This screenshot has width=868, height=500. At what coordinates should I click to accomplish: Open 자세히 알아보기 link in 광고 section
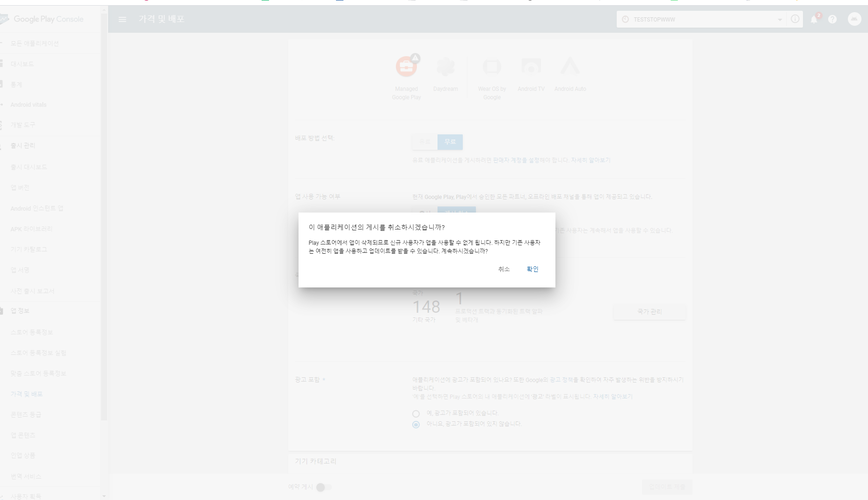(613, 397)
